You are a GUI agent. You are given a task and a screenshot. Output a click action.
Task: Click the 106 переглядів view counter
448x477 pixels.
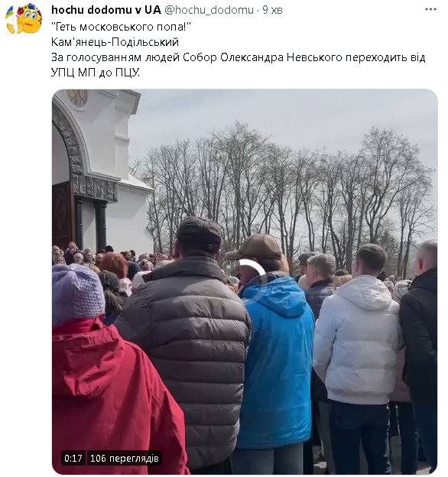tap(125, 458)
